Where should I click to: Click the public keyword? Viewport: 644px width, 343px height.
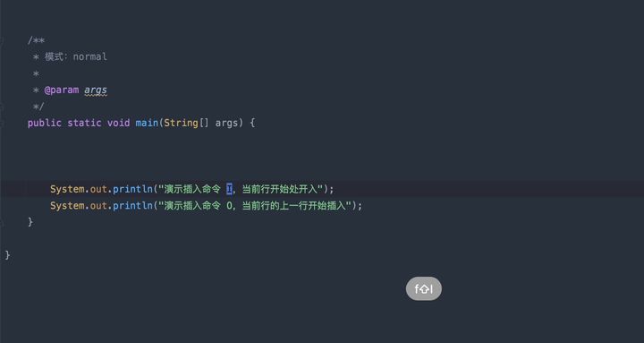tap(45, 123)
